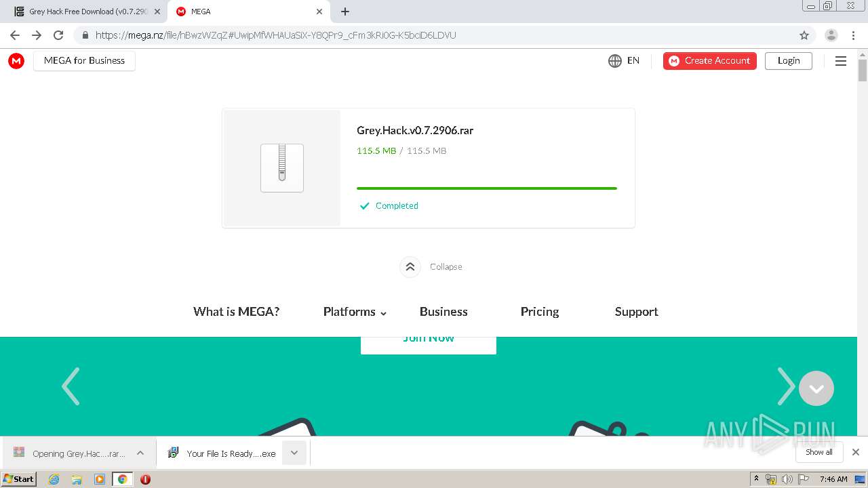Click Chrome taskbar icon
The image size is (868, 488).
123,479
